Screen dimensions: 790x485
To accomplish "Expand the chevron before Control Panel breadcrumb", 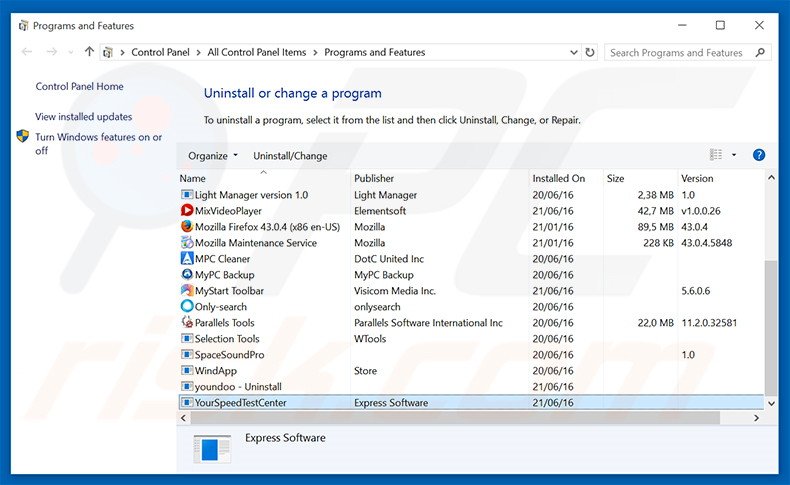I will coord(122,52).
